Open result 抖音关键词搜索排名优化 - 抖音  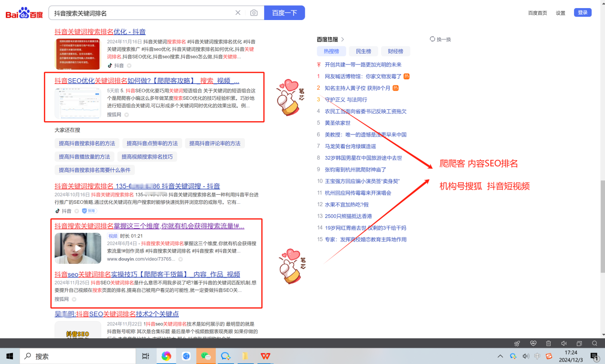click(x=100, y=31)
